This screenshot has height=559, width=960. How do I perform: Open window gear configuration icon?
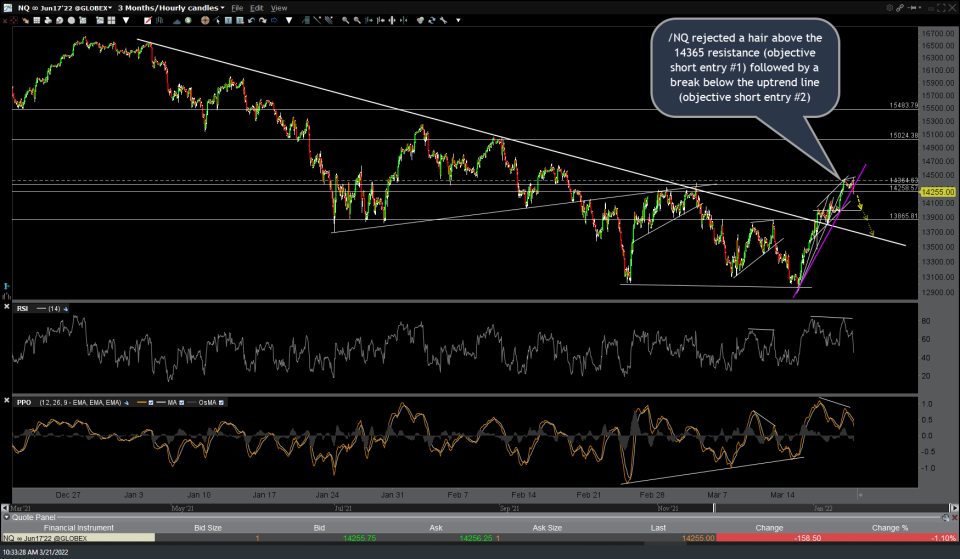click(890, 7)
